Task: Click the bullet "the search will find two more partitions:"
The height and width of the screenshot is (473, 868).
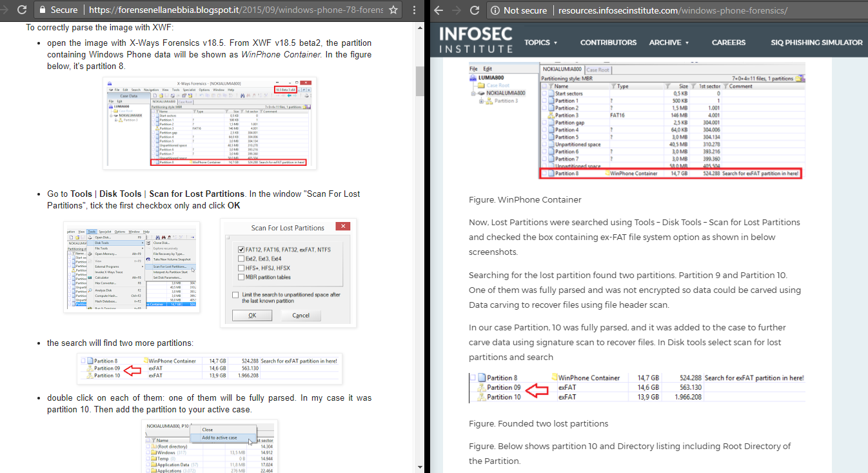Action: pos(120,343)
